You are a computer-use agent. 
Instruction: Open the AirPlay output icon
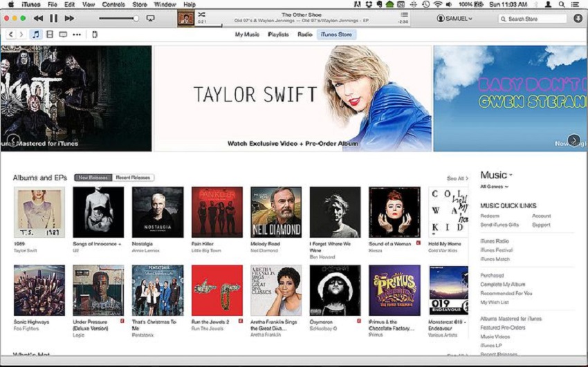pos(151,18)
